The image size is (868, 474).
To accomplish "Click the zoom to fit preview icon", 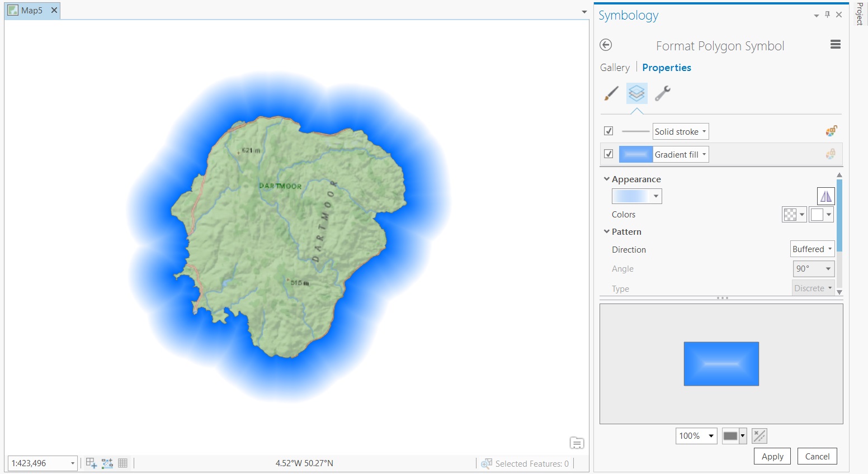I will (x=759, y=436).
